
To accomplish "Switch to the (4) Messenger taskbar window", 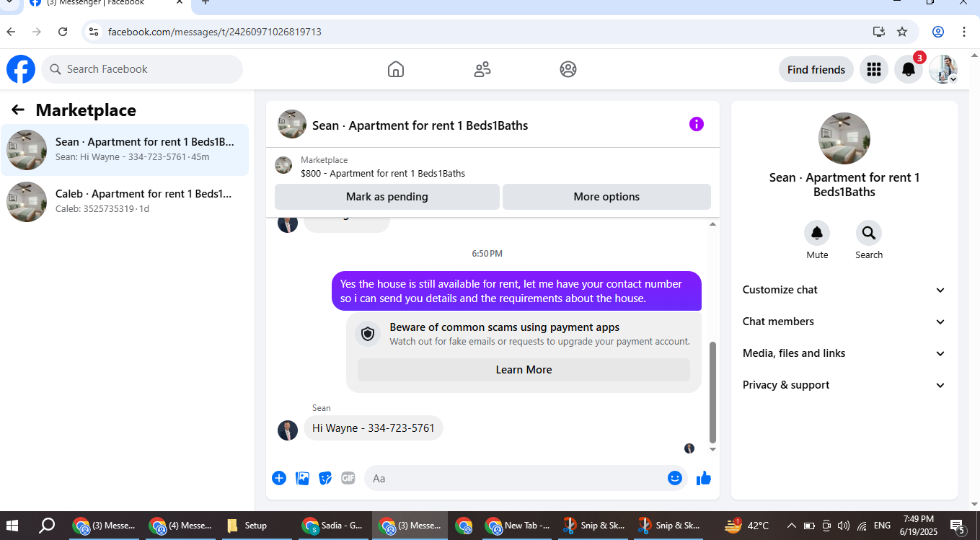I will [180, 526].
